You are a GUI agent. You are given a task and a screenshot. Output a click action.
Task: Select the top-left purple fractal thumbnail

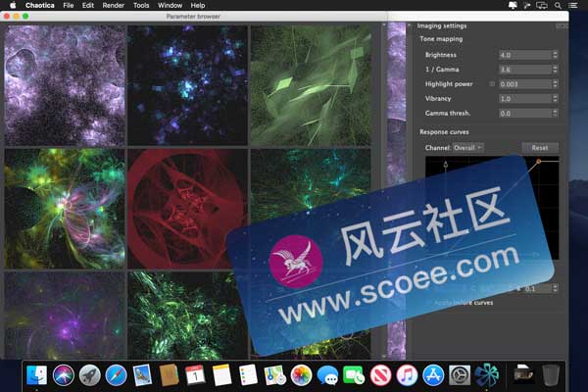point(65,86)
